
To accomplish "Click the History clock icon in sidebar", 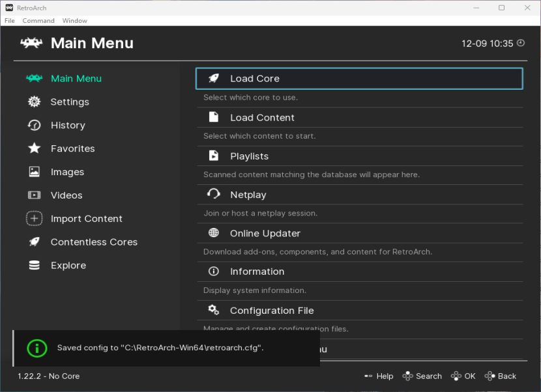I will (x=34, y=125).
